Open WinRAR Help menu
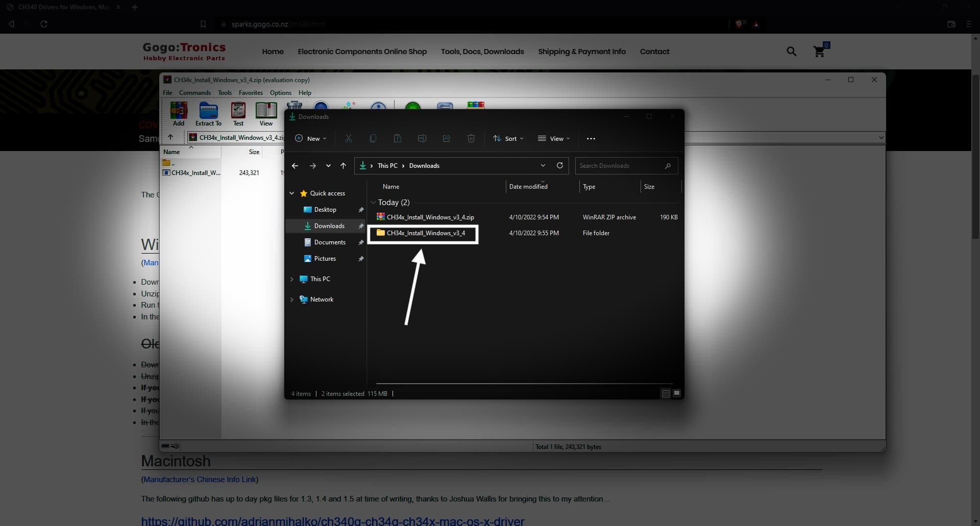Viewport: 980px width, 526px height. click(305, 93)
